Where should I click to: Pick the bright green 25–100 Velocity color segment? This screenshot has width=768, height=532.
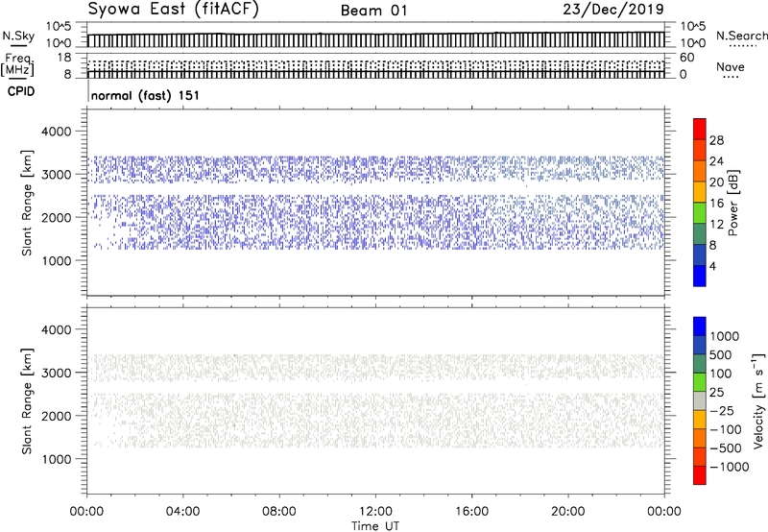click(x=700, y=382)
